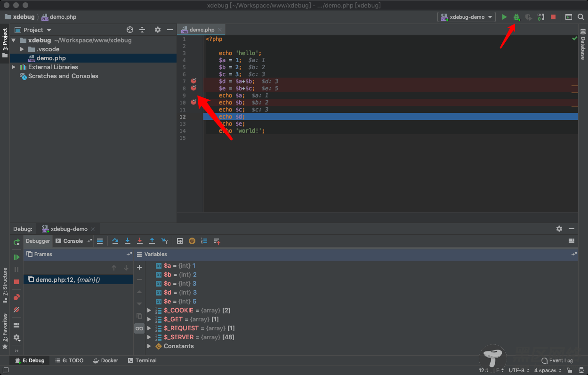
Task: Open the 6: TODO tool window
Action: (69, 361)
